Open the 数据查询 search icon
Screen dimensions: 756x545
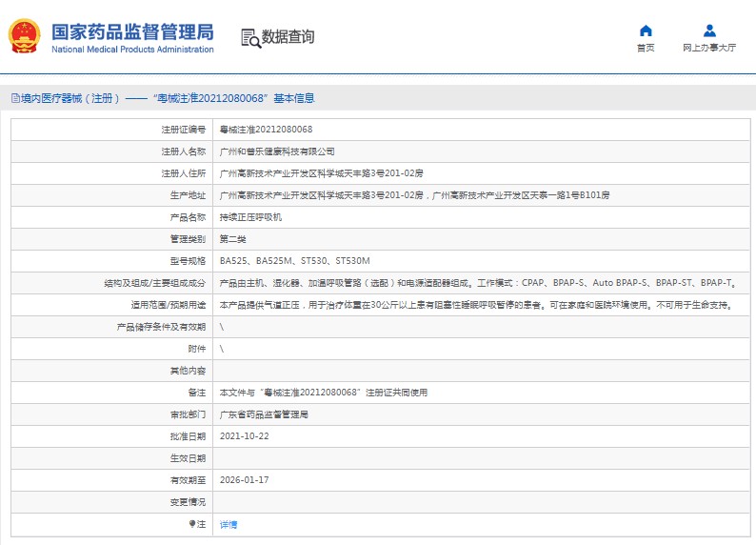point(250,38)
